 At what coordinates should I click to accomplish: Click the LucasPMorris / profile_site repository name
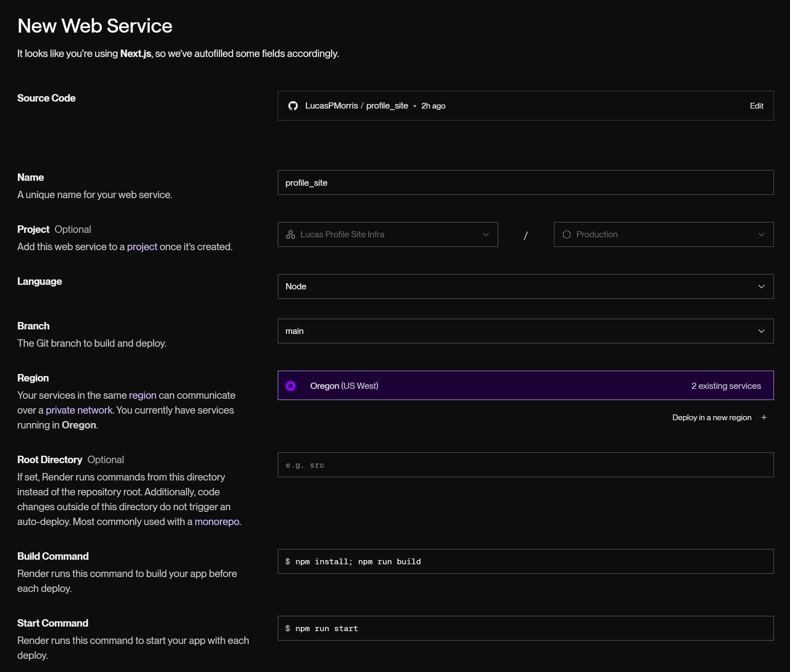[356, 106]
